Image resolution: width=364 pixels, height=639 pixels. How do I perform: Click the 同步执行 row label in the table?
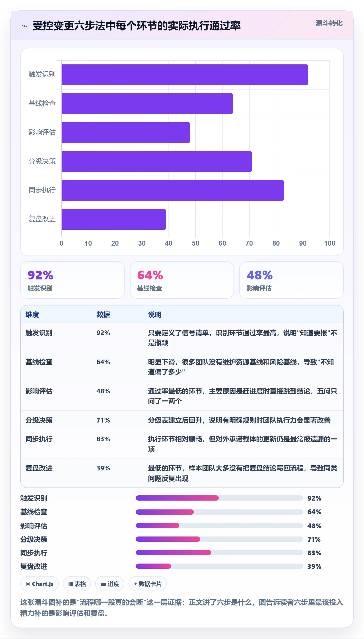tap(39, 439)
